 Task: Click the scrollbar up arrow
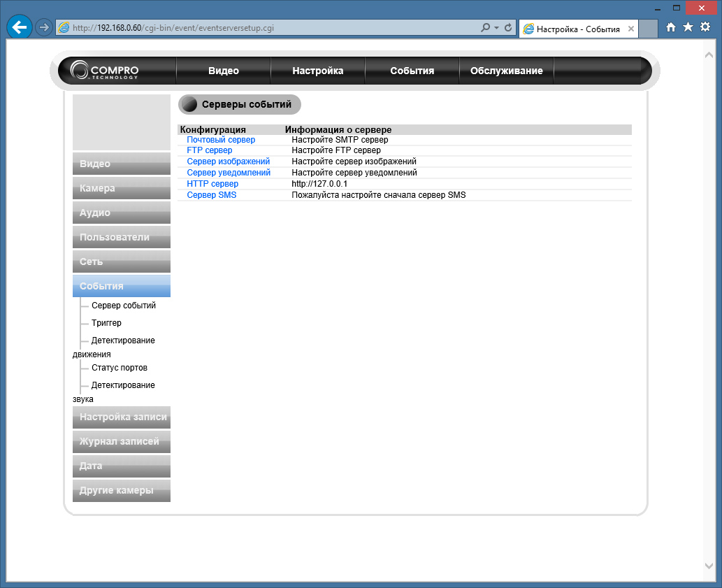coord(709,55)
